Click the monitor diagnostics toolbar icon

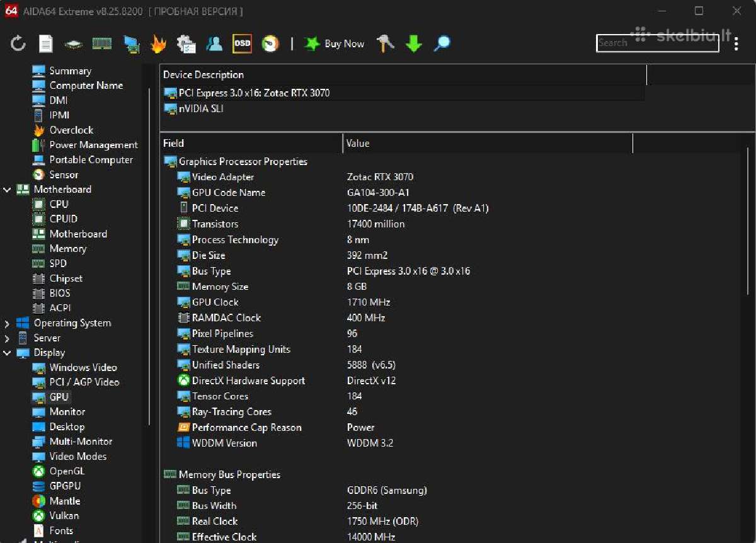[131, 43]
